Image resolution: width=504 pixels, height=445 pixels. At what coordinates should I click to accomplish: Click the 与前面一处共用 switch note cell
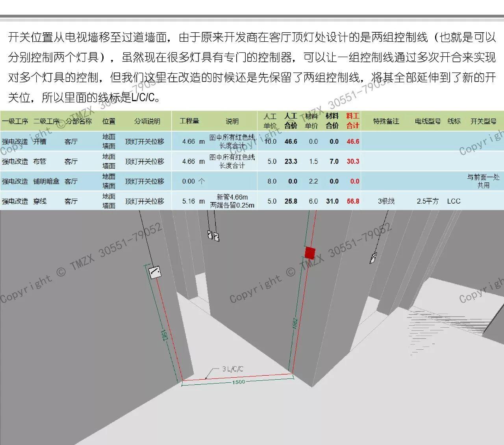[x=483, y=181]
